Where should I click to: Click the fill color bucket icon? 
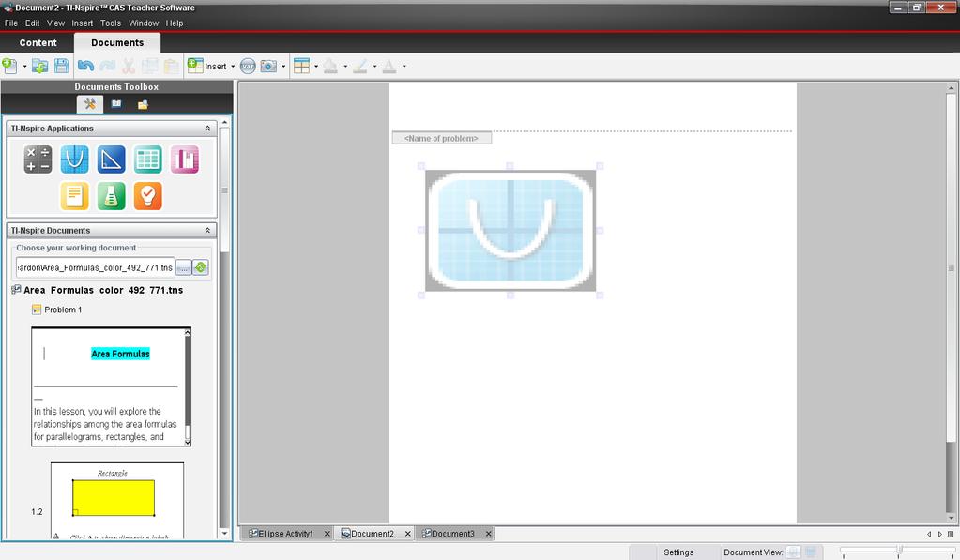pos(330,66)
